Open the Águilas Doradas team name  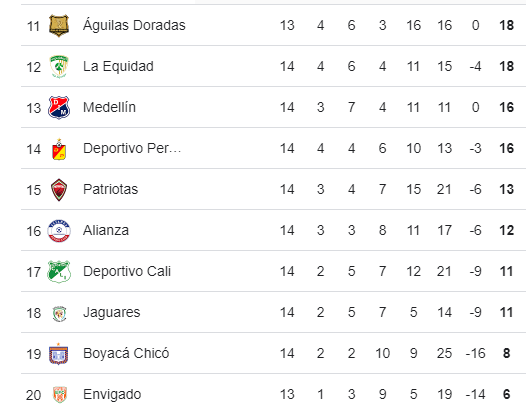[134, 25]
